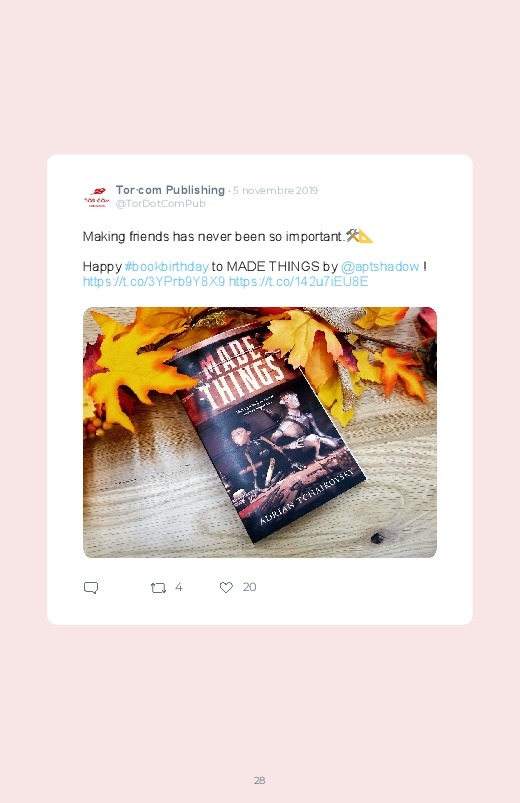Open the t.co/3YPrb9Y8X9 link
520x803 pixels.
(x=154, y=282)
